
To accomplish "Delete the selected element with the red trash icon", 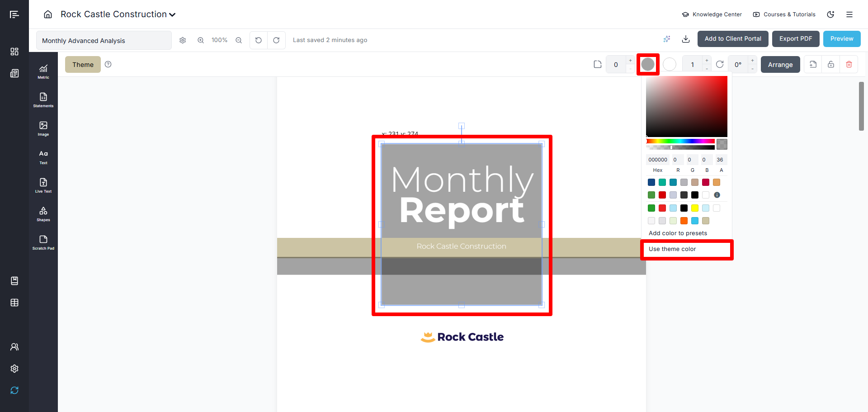I will click(x=849, y=64).
